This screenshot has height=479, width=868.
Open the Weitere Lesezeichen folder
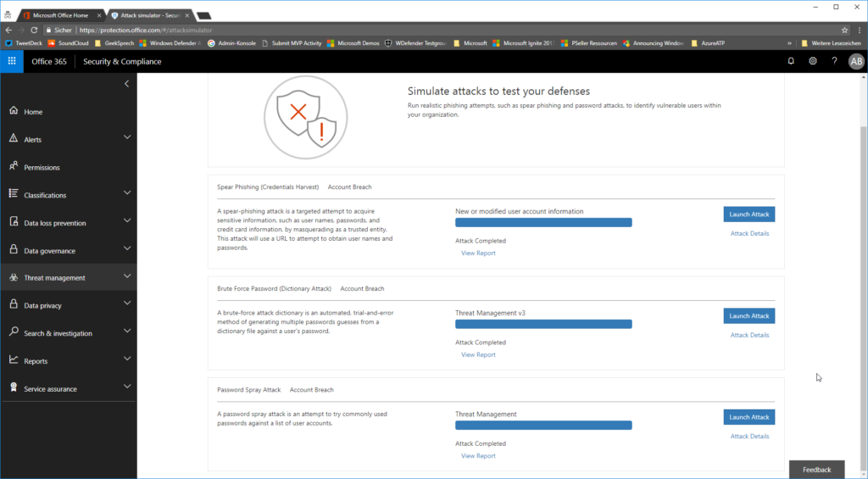point(831,43)
